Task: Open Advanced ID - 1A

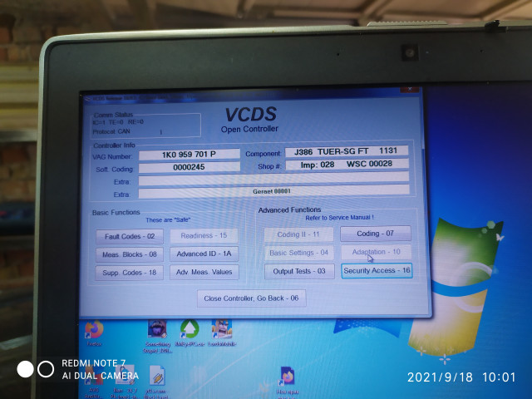Action: [x=204, y=254]
